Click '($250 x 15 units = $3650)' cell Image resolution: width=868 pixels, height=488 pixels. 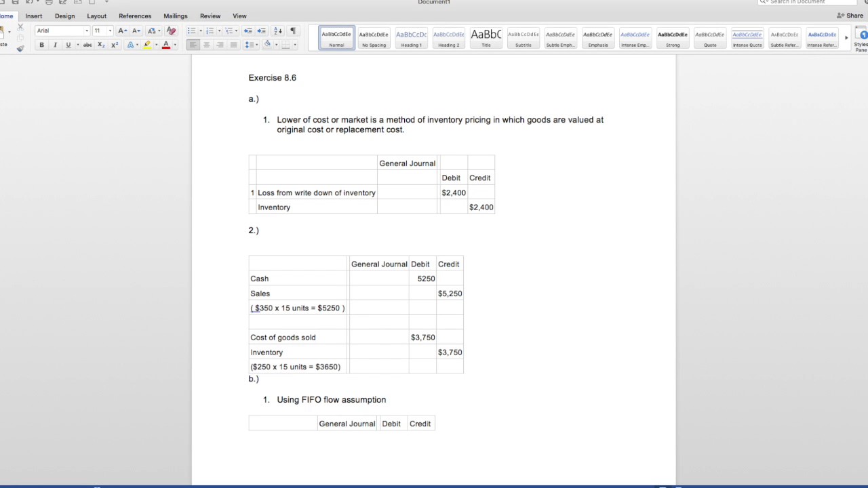click(x=298, y=367)
